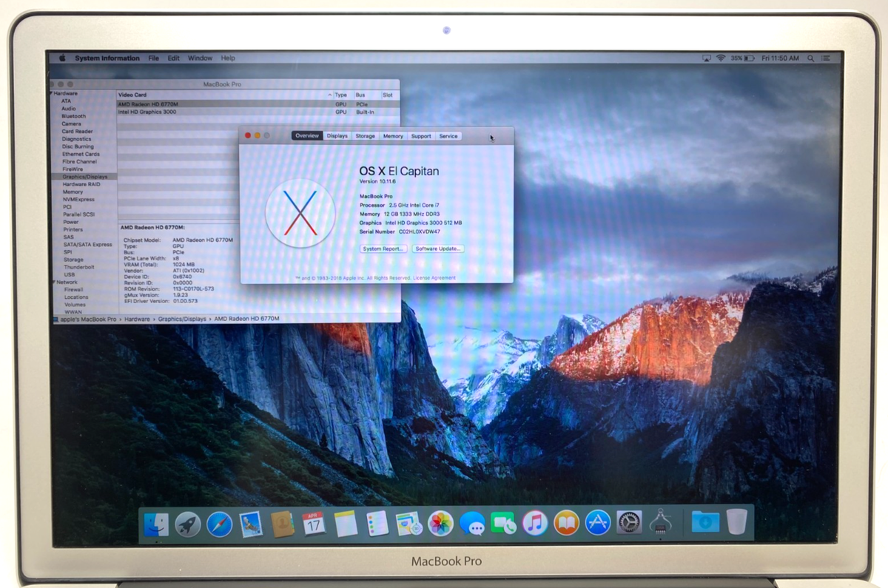This screenshot has height=588, width=888.
Task: Select the Overview tab
Action: 307,136
